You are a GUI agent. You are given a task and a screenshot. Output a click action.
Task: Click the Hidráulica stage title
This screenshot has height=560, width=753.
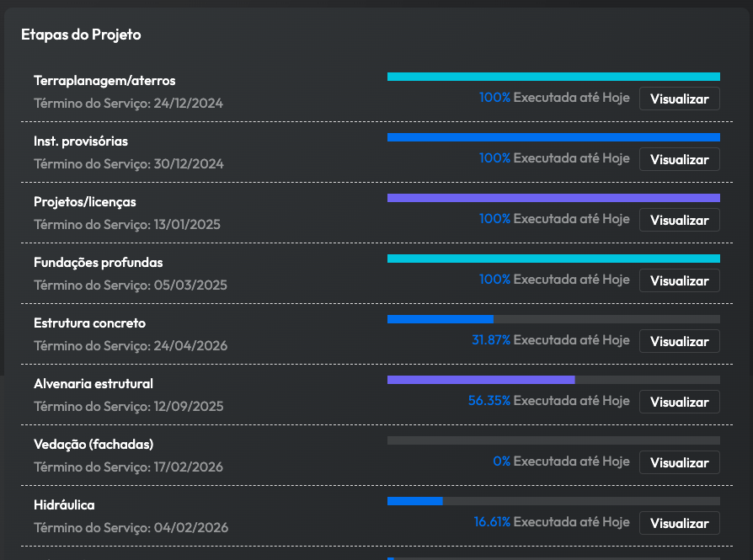[64, 505]
